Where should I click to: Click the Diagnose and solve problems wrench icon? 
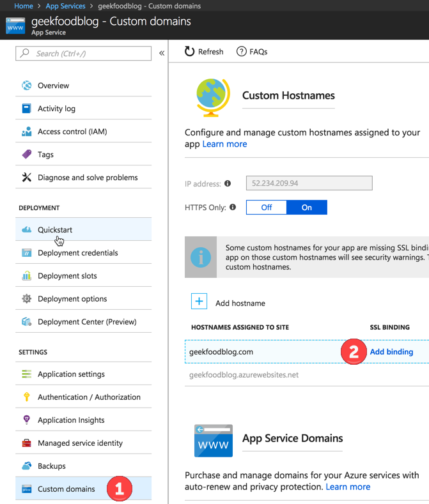[26, 178]
